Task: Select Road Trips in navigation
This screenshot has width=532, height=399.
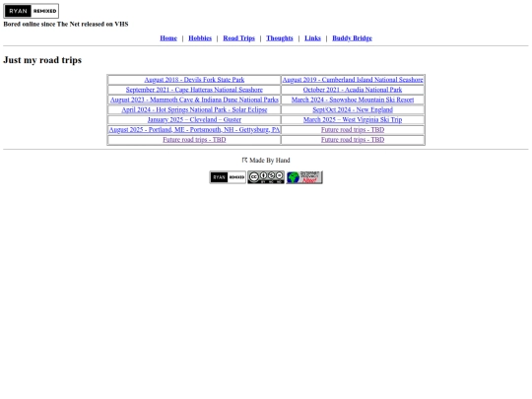Action: [x=238, y=38]
